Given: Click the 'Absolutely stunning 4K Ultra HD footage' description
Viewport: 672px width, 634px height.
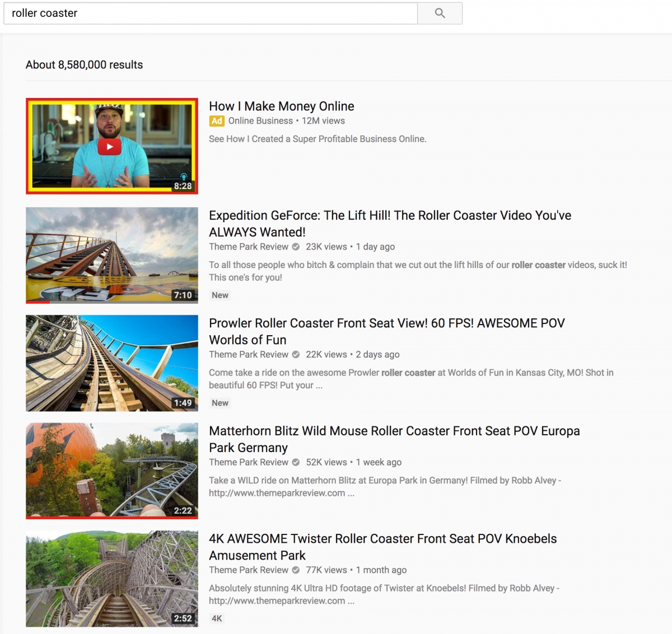Looking at the screenshot, I should coord(384,594).
